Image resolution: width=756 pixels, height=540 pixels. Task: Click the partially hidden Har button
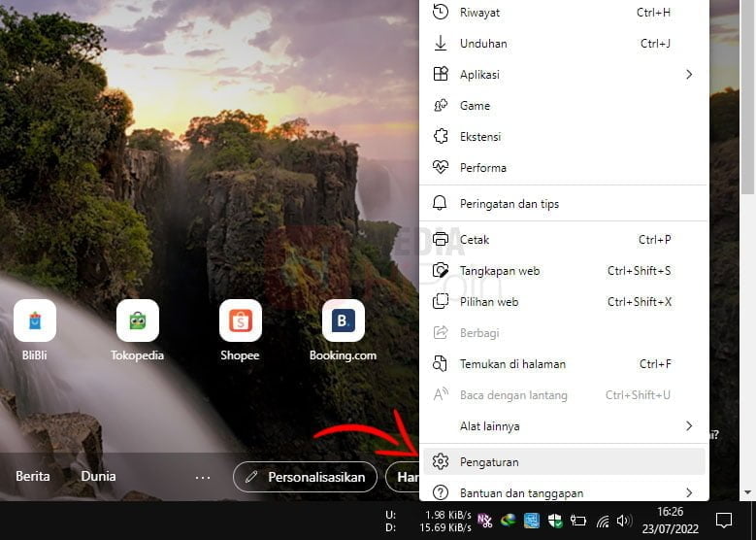tap(403, 477)
